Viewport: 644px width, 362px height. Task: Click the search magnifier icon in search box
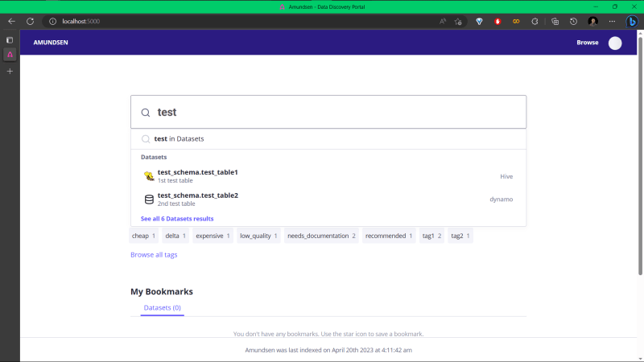pyautogui.click(x=146, y=113)
